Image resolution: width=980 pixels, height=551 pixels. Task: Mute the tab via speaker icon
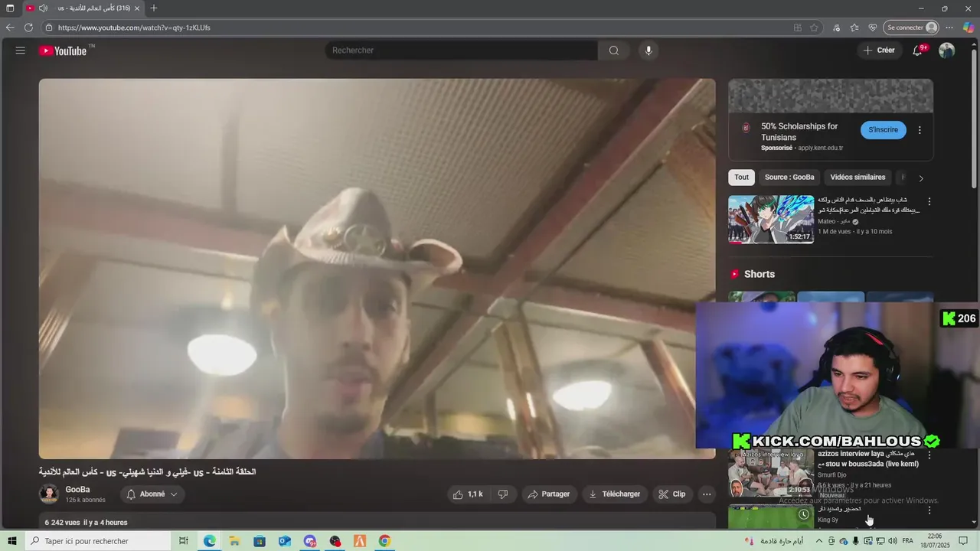[43, 8]
